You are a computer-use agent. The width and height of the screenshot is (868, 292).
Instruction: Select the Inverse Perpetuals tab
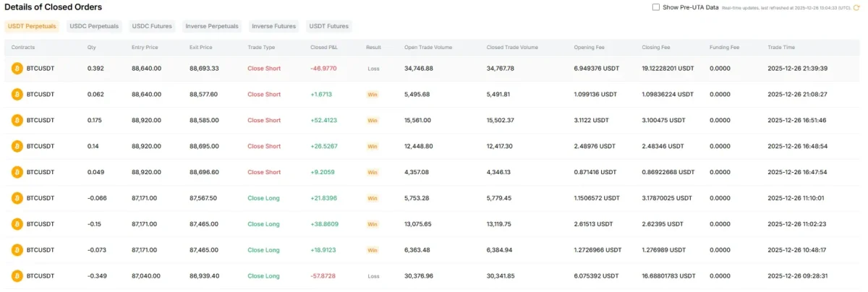point(212,26)
